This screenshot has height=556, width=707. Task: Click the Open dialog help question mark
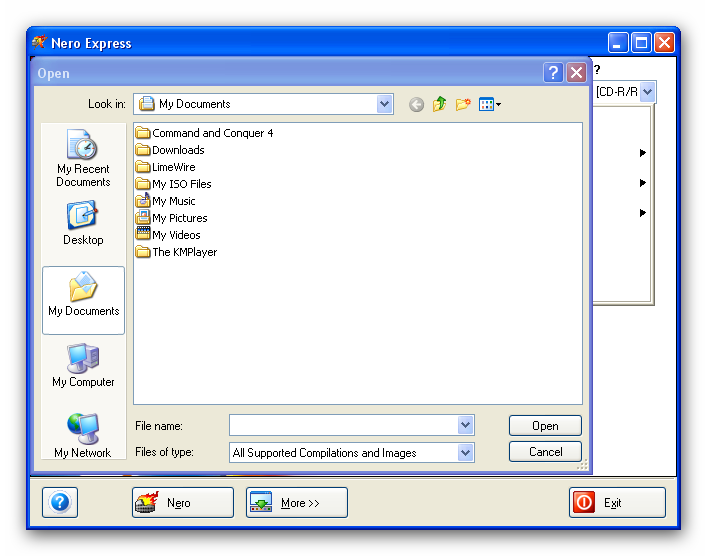[553, 73]
